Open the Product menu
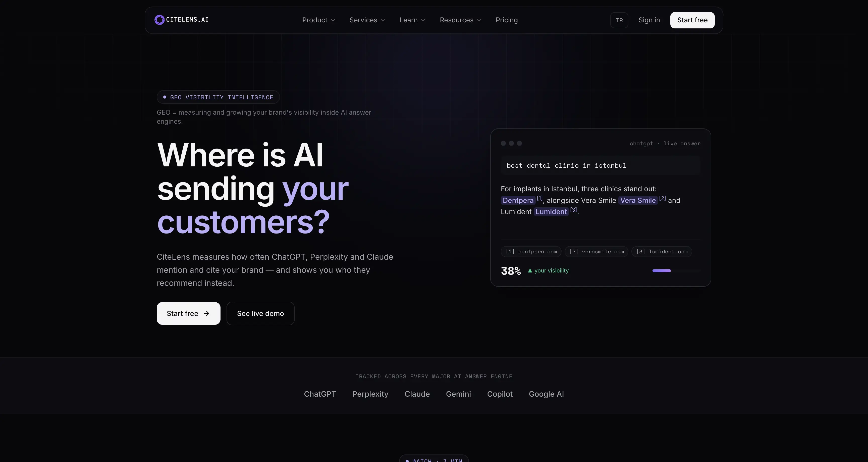This screenshot has width=868, height=462. pos(318,20)
